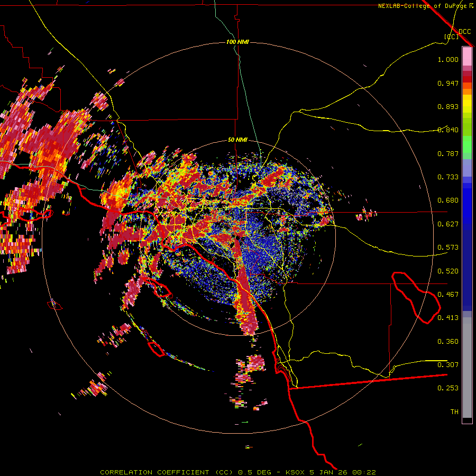Click the 0.893 scale value
Screen dimensions: 476x476
pos(448,106)
